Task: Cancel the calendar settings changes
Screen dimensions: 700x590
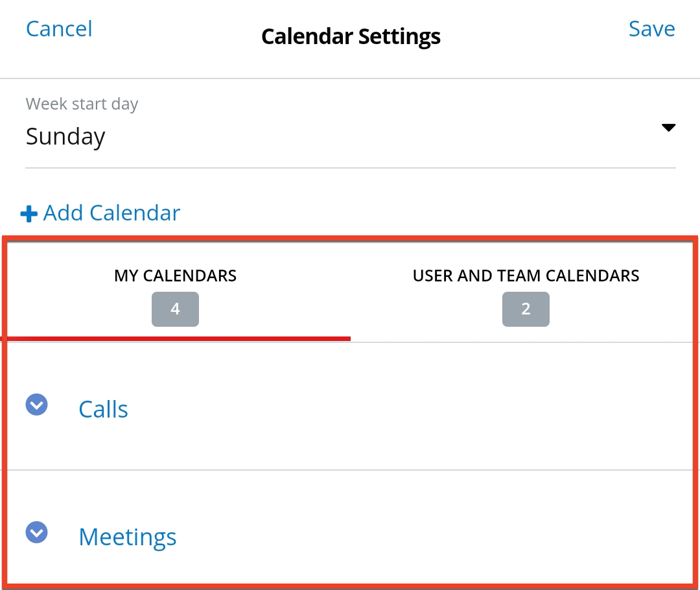Action: coord(59,29)
